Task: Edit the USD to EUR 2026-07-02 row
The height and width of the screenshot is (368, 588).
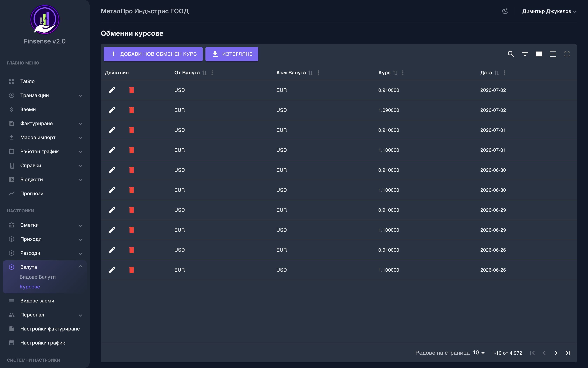Action: click(x=112, y=90)
